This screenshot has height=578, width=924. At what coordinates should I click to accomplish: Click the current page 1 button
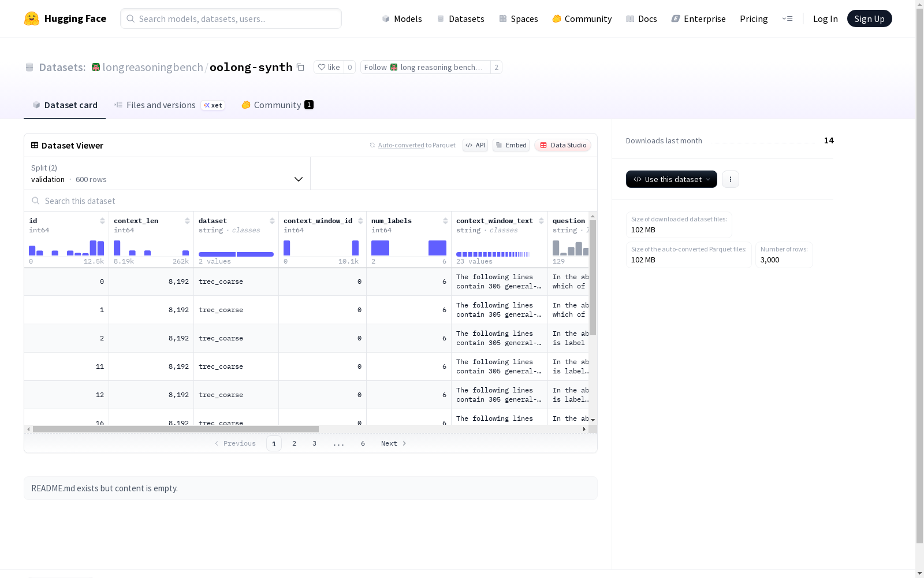click(x=274, y=443)
